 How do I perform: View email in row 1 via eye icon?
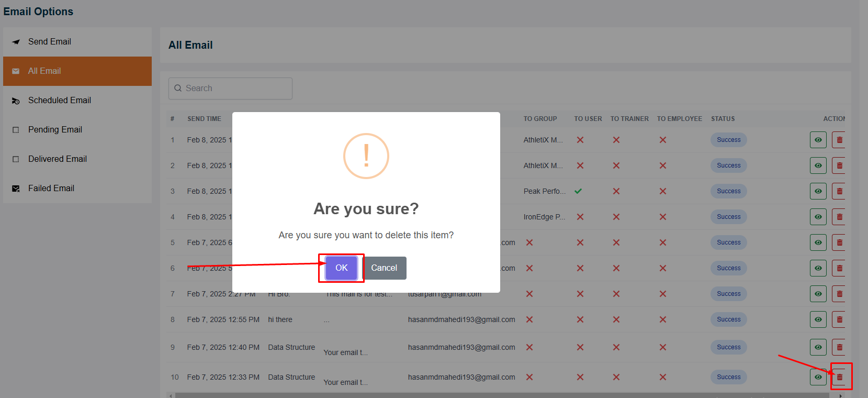pyautogui.click(x=818, y=140)
